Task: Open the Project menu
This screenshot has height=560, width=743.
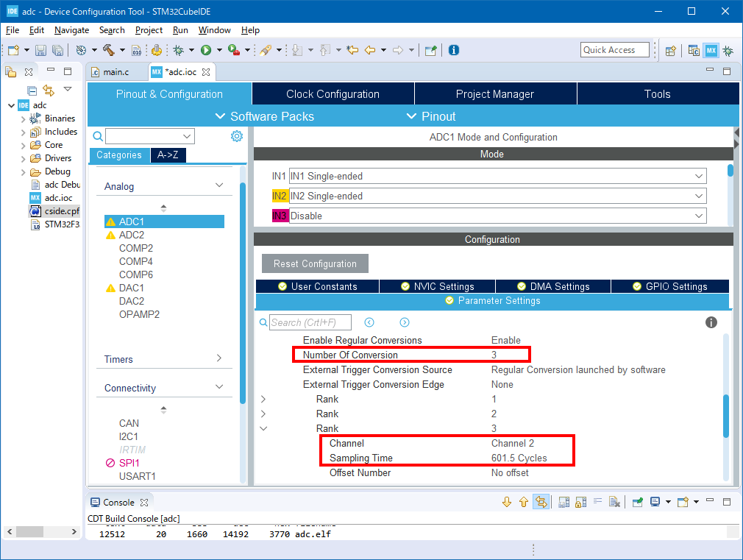Action: 149,30
